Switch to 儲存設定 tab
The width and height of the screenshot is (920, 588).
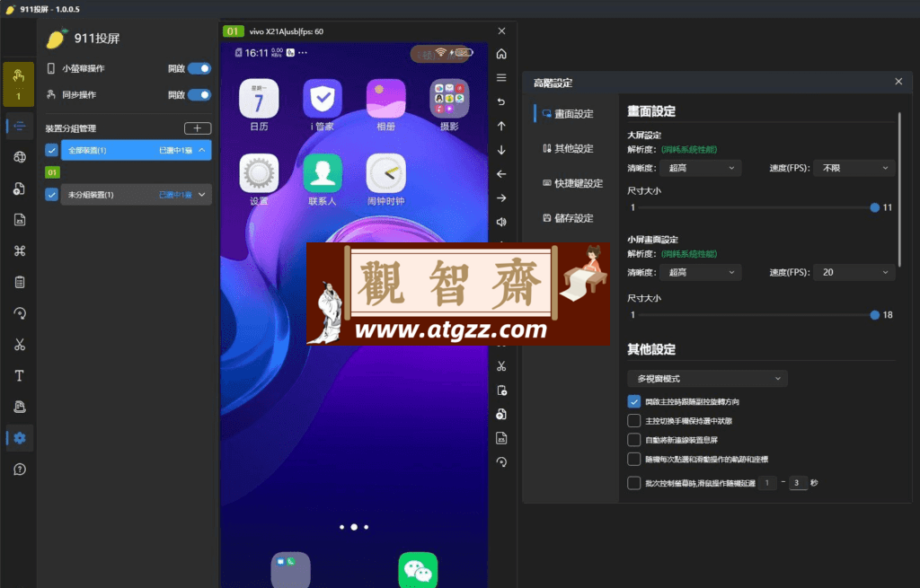click(568, 218)
